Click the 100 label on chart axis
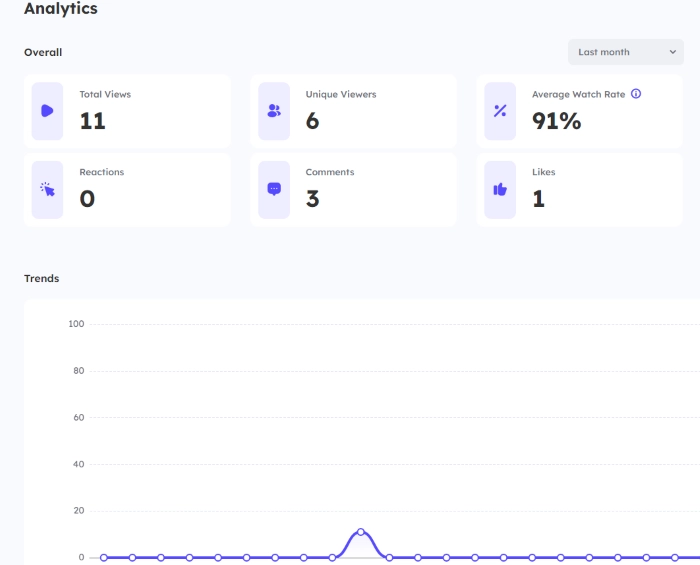The width and height of the screenshot is (700, 565). pyautogui.click(x=76, y=324)
